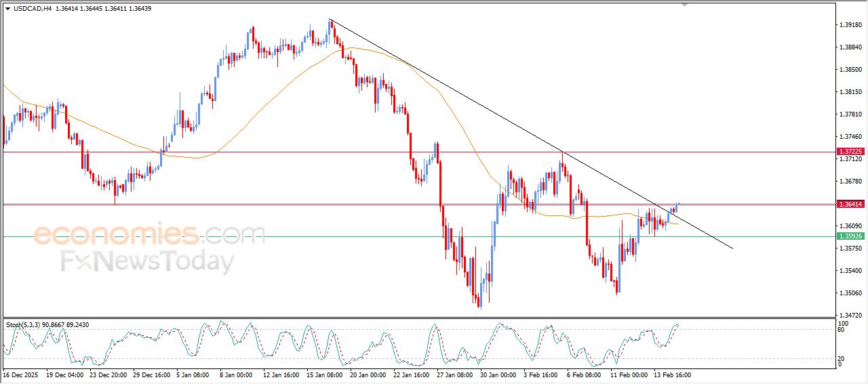Image resolution: width=868 pixels, height=384 pixels.
Task: Click the stochastic 80 level label
Action: [841, 330]
